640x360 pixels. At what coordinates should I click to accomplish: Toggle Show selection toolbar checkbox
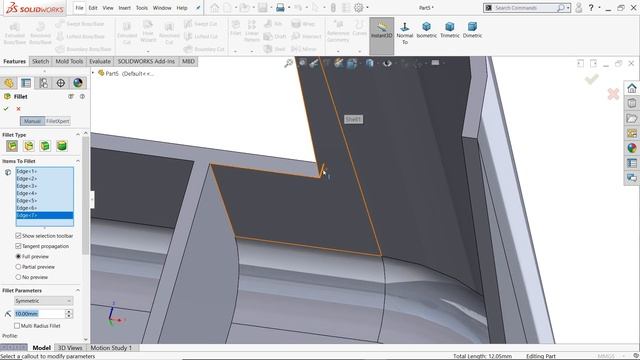18,236
